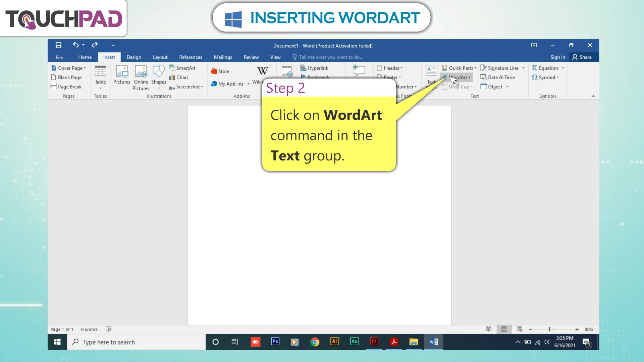644x362 pixels.
Task: Open the Windows Start menu
Action: pyautogui.click(x=57, y=342)
